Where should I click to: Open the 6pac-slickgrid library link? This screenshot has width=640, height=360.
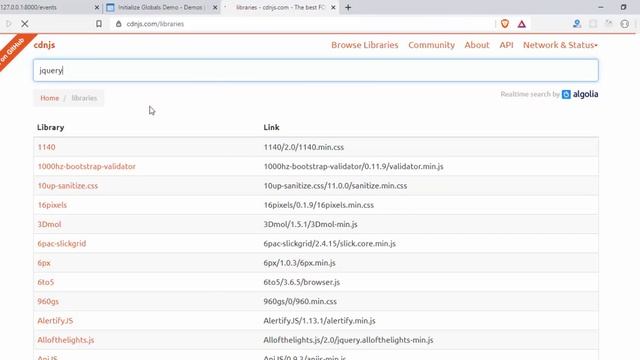[62, 244]
